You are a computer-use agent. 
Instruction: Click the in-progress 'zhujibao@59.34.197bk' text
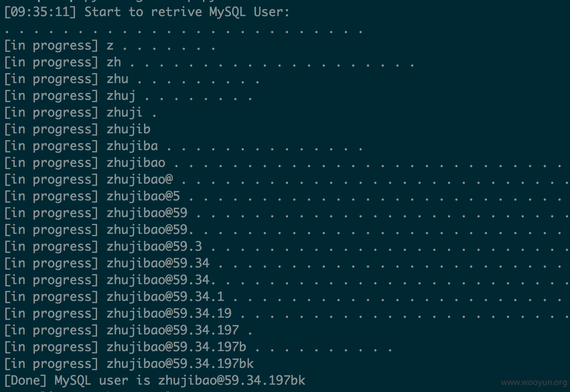[180, 365]
